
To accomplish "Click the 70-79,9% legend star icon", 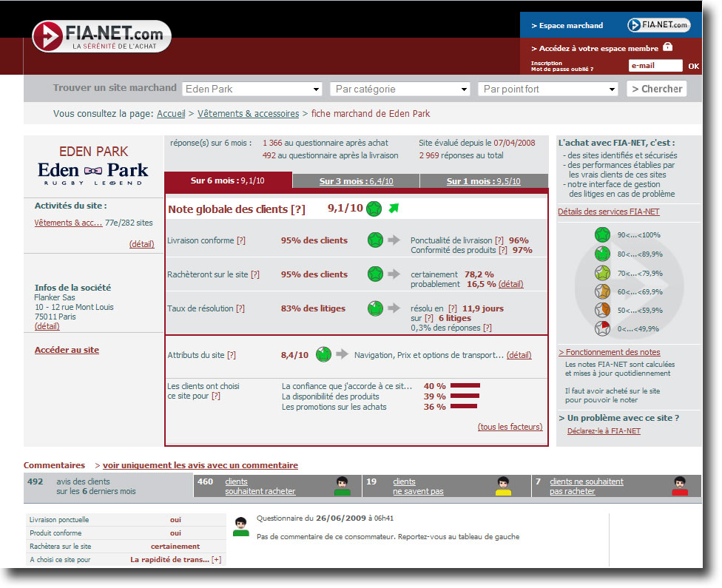I will pyautogui.click(x=602, y=273).
